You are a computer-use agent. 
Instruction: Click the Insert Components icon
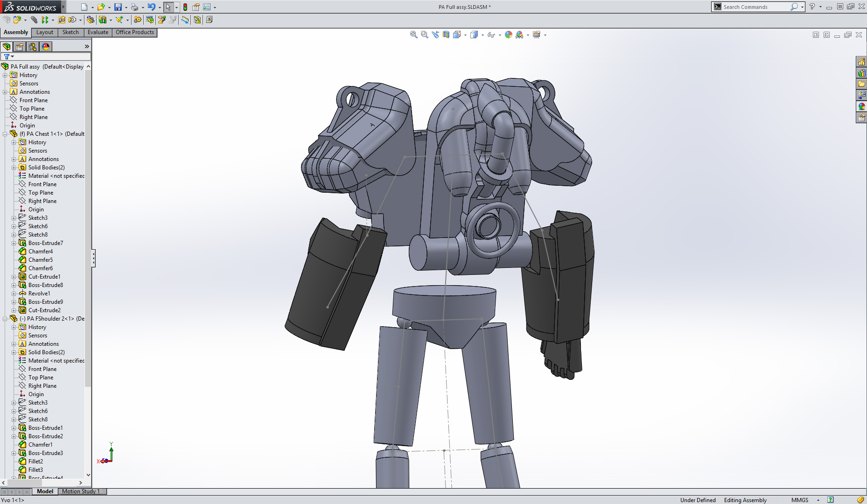pos(17,20)
